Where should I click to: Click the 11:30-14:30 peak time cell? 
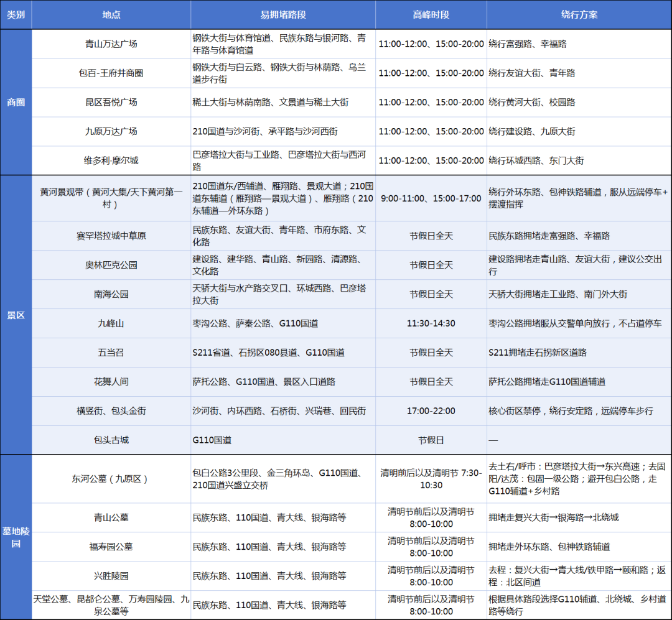coord(431,324)
